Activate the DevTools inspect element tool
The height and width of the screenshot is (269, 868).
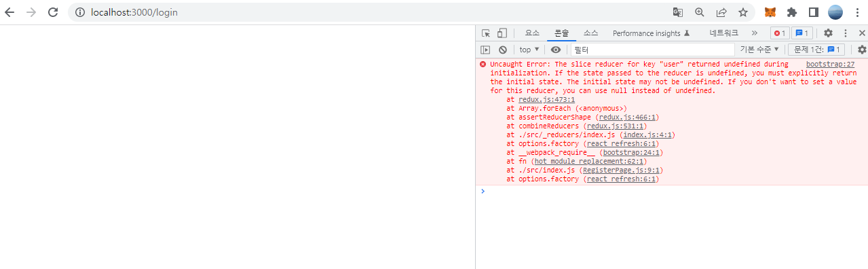[486, 33]
